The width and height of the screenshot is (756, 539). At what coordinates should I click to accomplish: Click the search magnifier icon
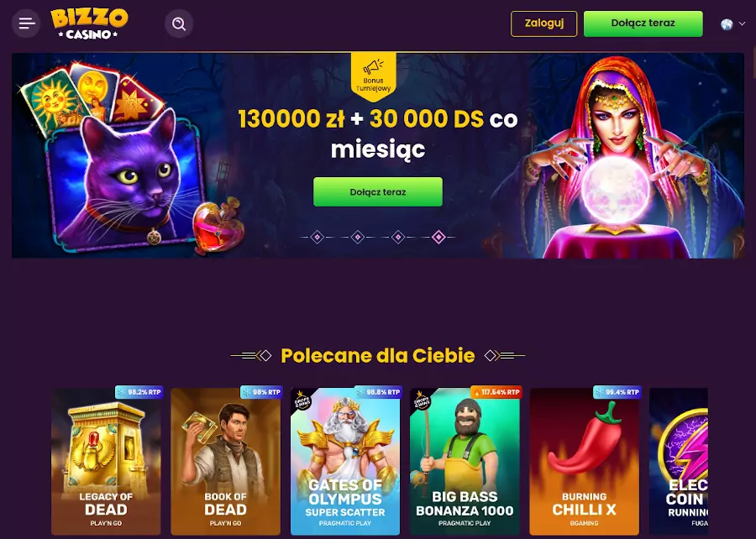pos(179,24)
